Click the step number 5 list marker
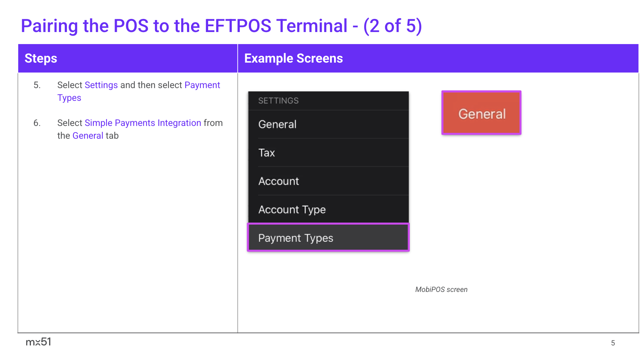This screenshot has height=356, width=644. (37, 85)
